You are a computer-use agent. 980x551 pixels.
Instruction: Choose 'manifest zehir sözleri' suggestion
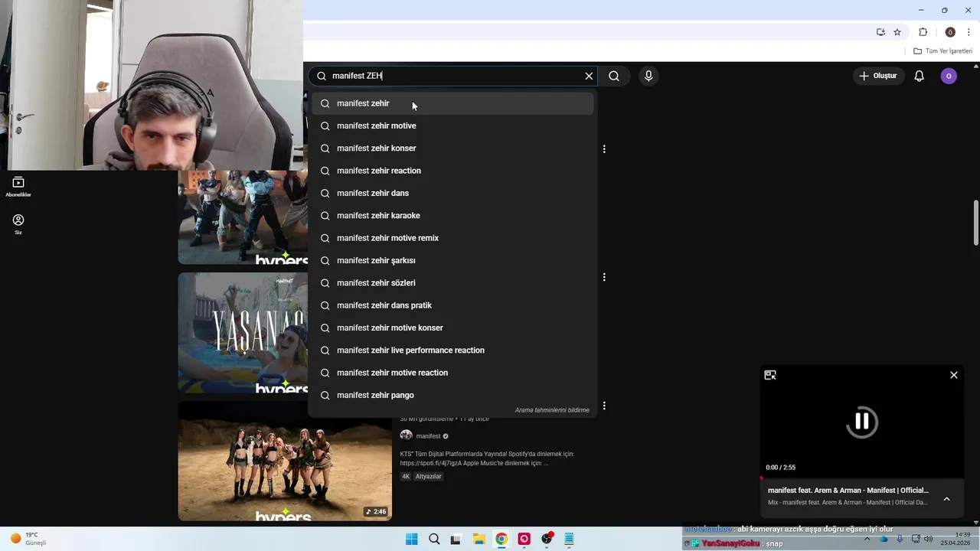452,283
